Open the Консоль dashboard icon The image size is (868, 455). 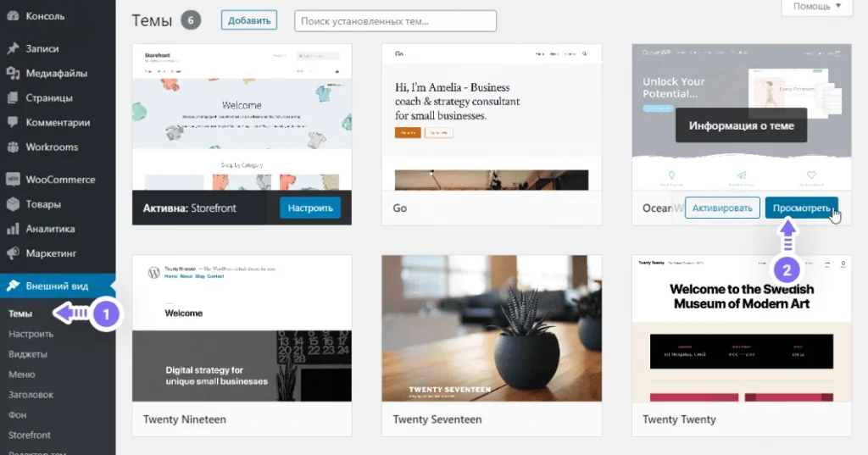(13, 16)
